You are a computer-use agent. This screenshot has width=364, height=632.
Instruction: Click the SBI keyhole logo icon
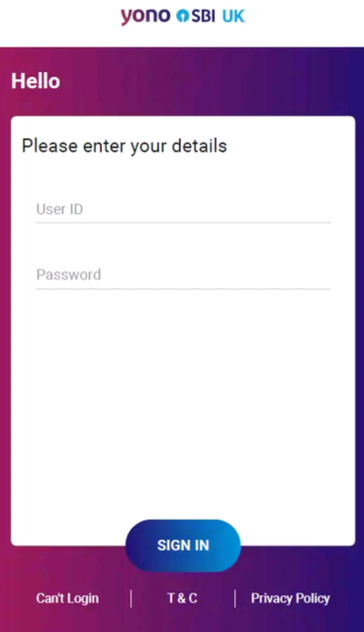(182, 16)
